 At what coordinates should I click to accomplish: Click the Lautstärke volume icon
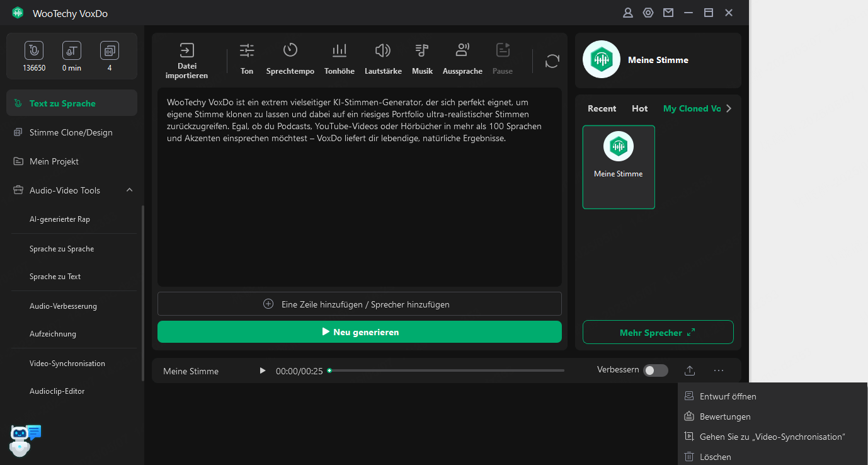[x=382, y=51]
